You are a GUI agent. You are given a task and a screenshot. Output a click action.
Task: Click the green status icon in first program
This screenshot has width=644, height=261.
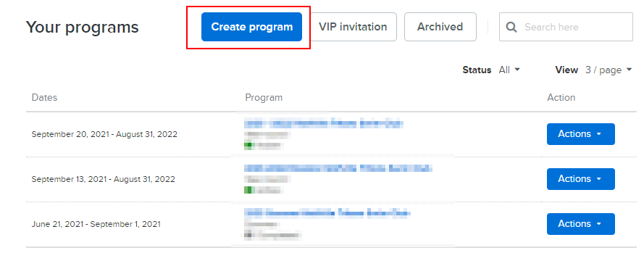[248, 145]
